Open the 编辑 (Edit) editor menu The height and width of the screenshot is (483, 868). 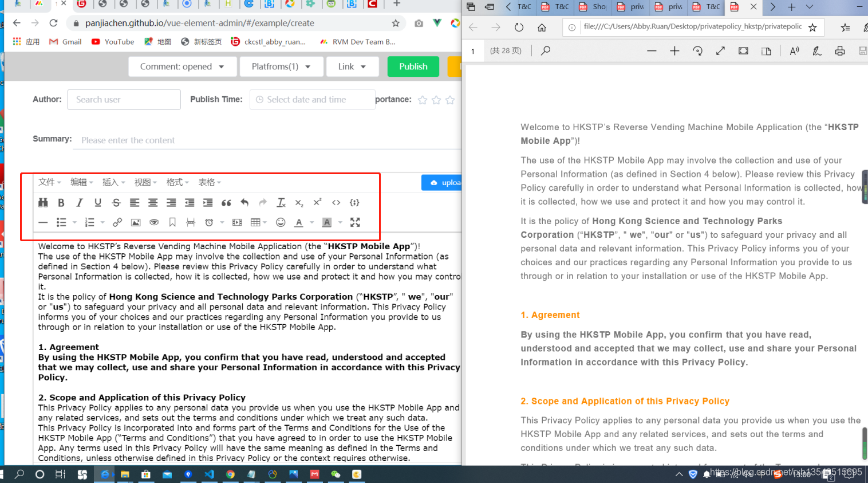(x=81, y=182)
